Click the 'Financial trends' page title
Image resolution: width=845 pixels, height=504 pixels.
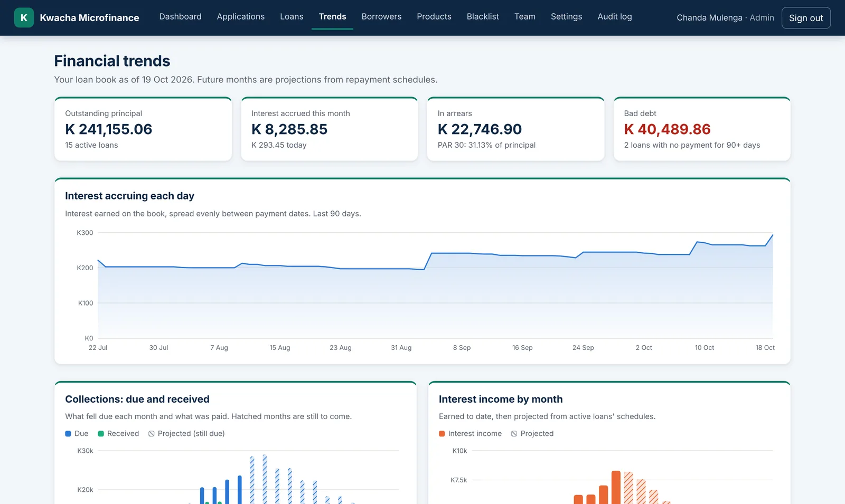[112, 61]
